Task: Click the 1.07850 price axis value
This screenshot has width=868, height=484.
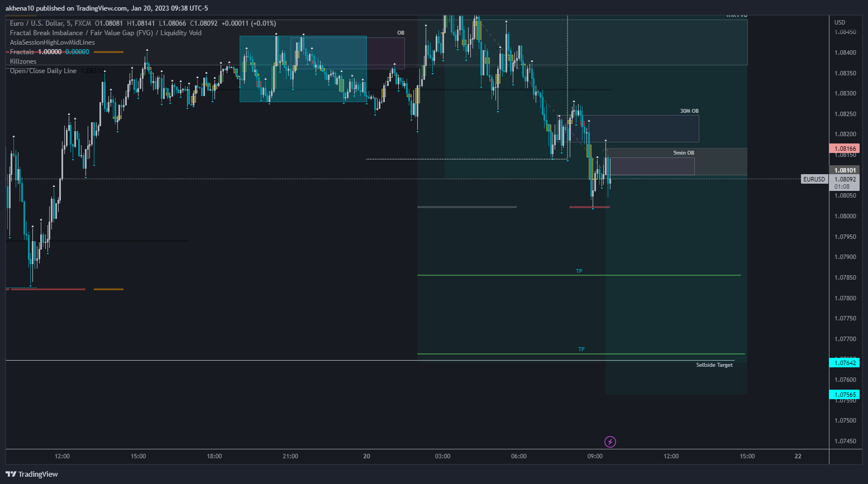Action: 845,277
